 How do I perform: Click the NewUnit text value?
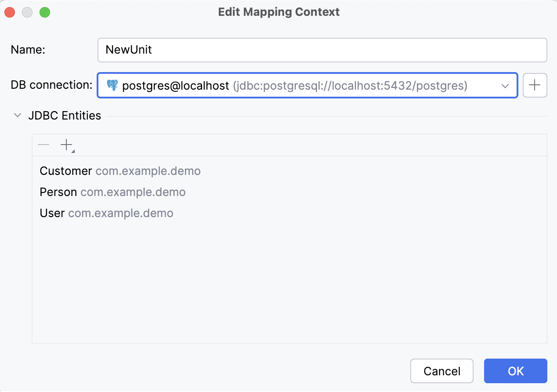pos(128,50)
